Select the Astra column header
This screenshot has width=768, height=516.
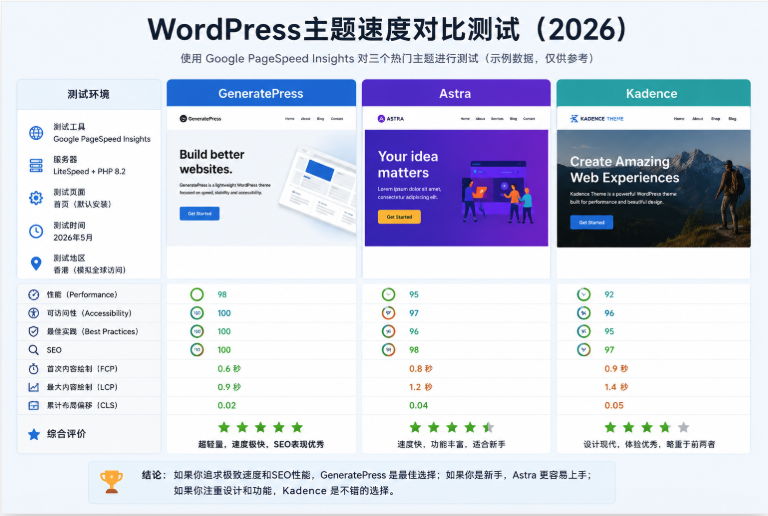(x=456, y=93)
